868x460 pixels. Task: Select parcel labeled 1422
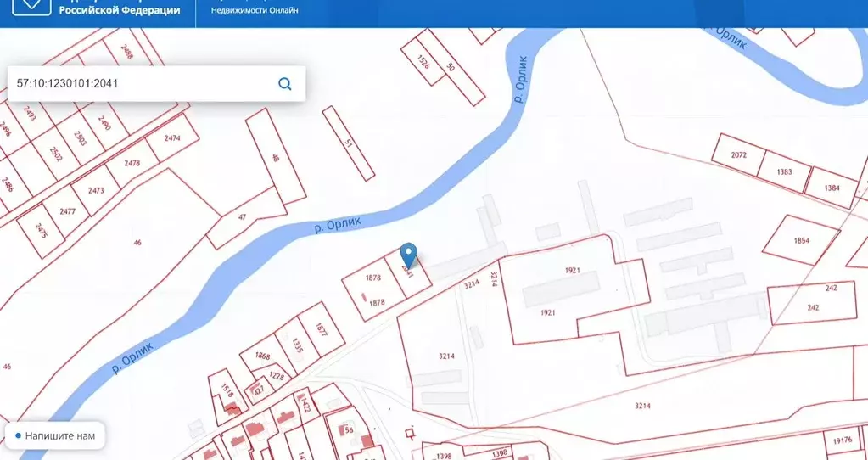tap(306, 403)
